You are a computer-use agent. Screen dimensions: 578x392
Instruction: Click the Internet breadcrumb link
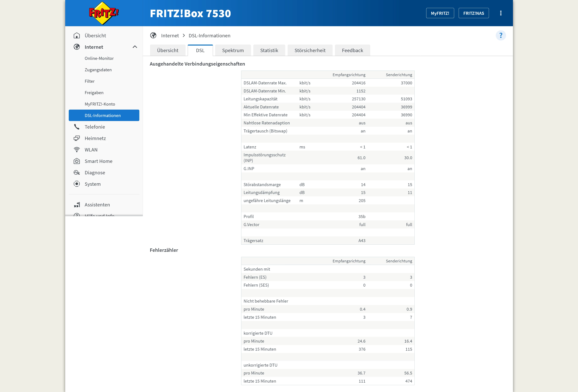pos(170,36)
